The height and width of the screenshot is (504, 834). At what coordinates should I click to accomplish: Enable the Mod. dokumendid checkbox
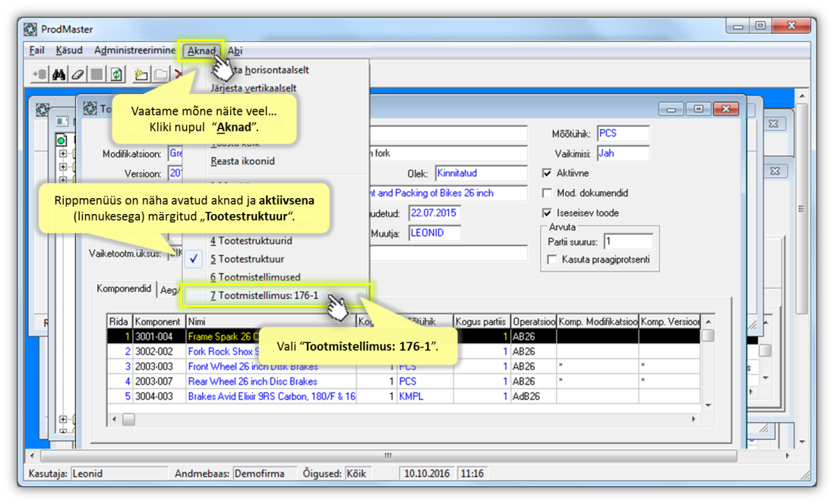547,193
